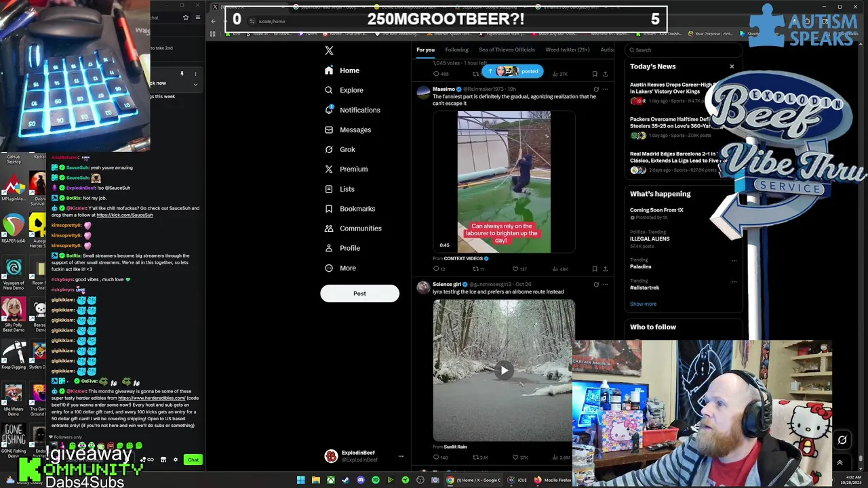Click the Grok icon on Science girl's post
The height and width of the screenshot is (488, 868).
click(x=596, y=284)
